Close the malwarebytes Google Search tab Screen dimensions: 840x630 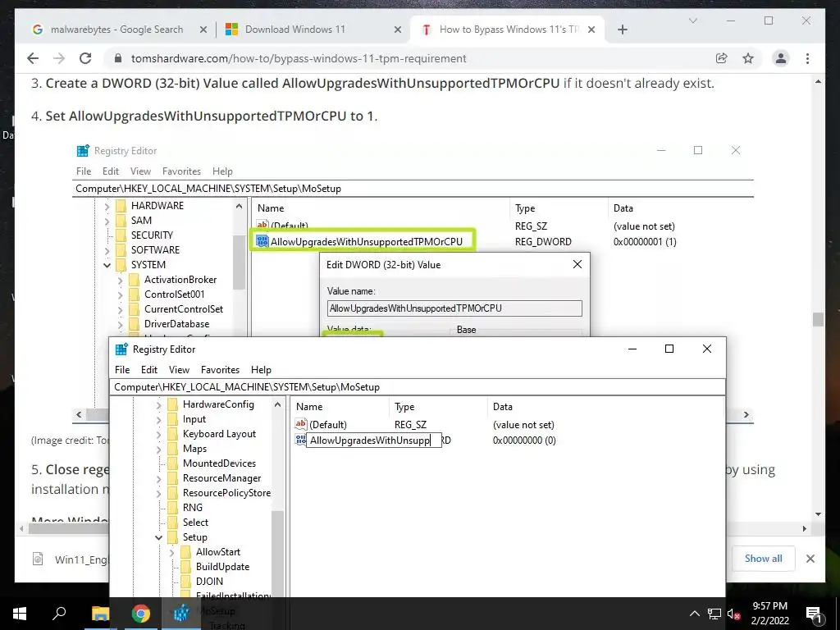[203, 30]
